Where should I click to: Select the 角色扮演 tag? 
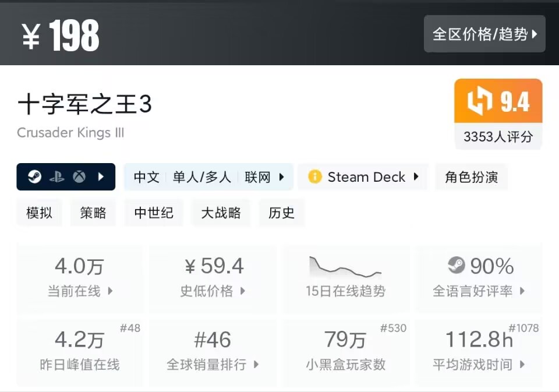(471, 177)
